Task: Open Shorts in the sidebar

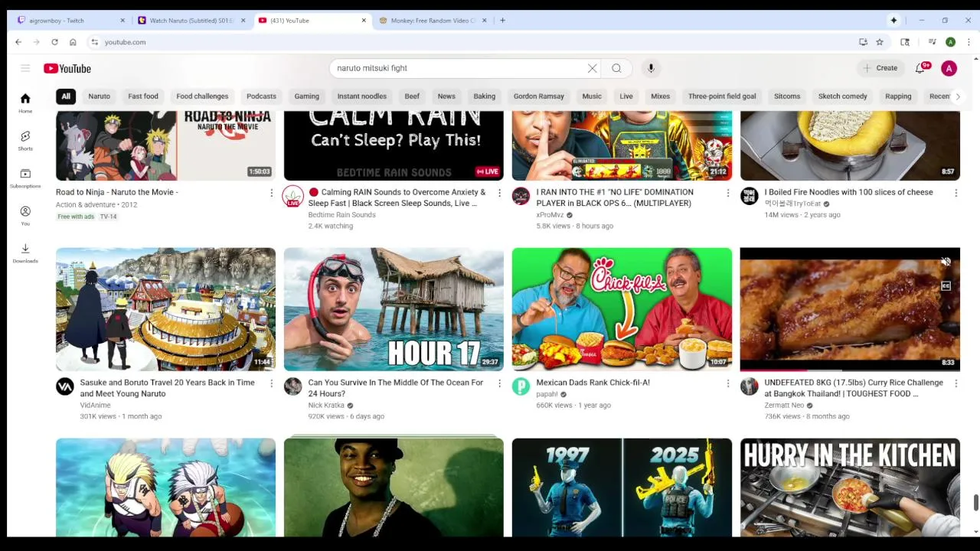Action: point(25,140)
